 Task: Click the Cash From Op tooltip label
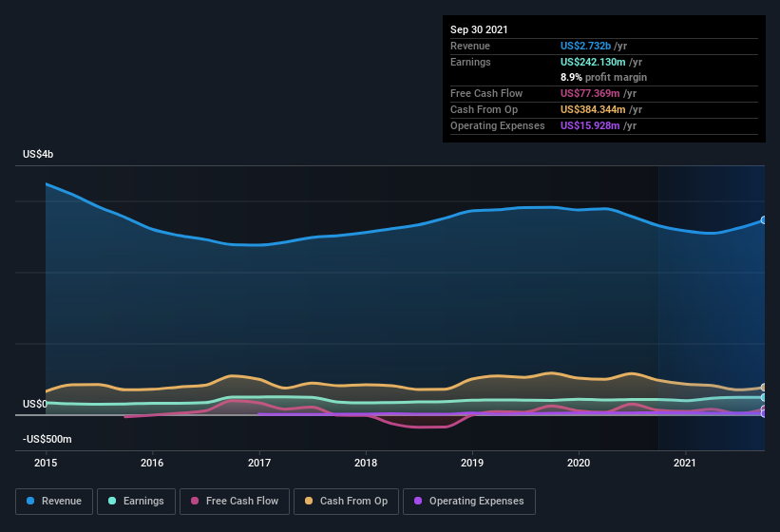point(484,109)
